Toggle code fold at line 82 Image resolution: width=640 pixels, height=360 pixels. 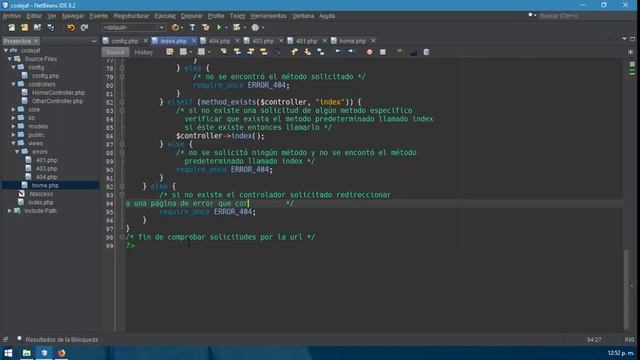pos(122,102)
